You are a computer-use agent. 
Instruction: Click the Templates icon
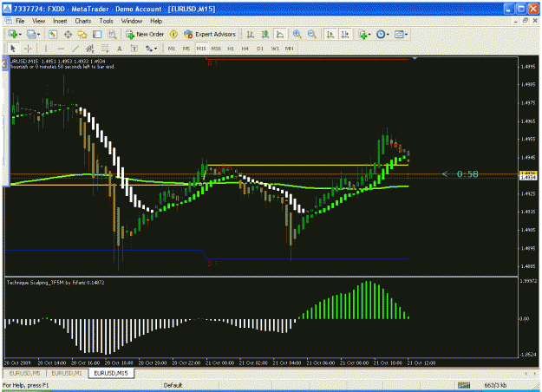point(399,34)
